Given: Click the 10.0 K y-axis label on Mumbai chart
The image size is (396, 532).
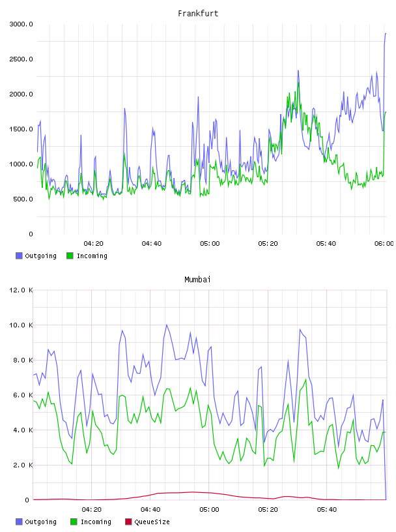Looking at the screenshot, I should click(x=21, y=325).
